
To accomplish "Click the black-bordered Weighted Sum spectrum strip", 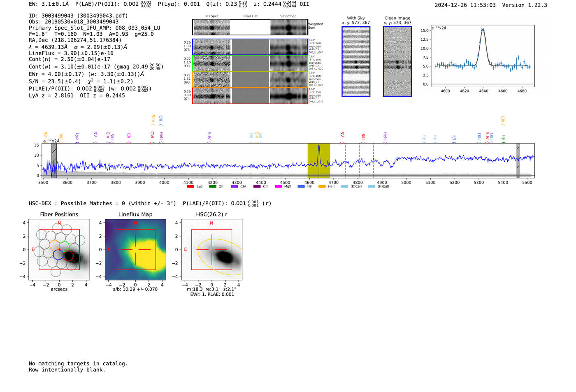I will pos(250,27).
